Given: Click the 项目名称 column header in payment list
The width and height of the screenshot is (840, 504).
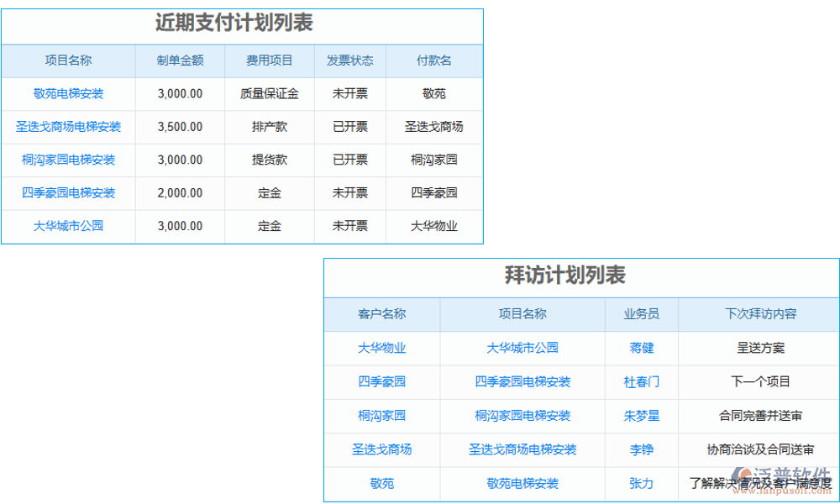Looking at the screenshot, I should click(69, 60).
